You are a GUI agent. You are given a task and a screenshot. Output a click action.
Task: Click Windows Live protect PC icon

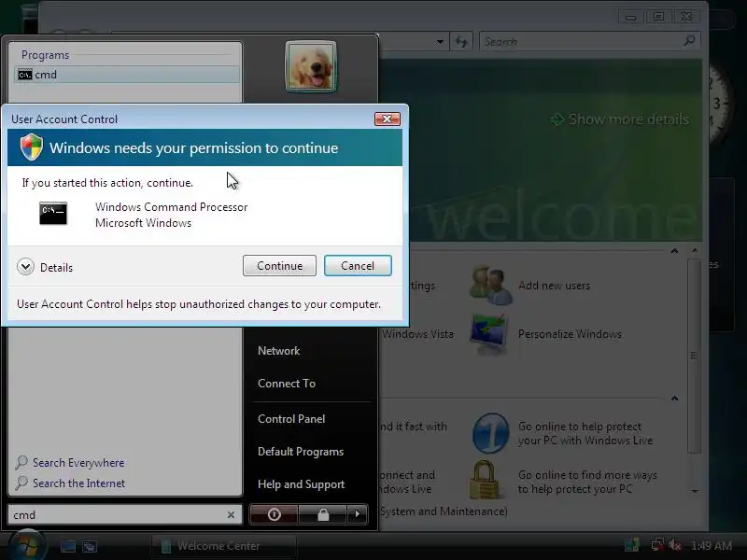click(491, 433)
